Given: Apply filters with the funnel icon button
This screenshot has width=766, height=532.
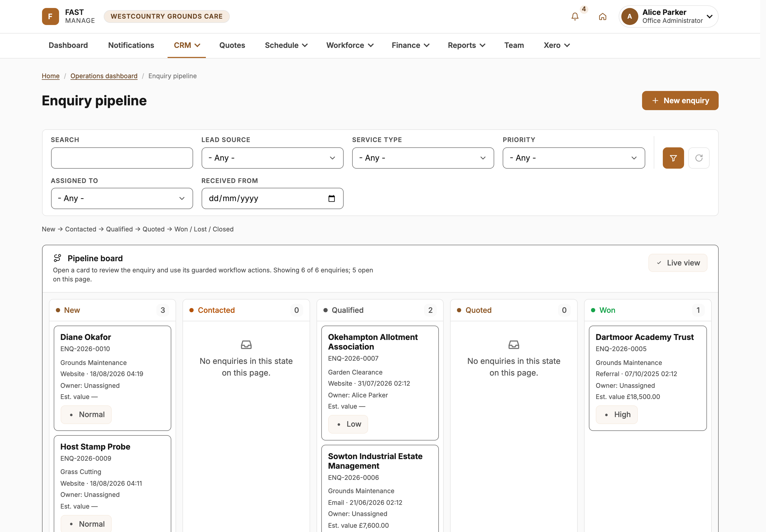Looking at the screenshot, I should click(x=673, y=158).
